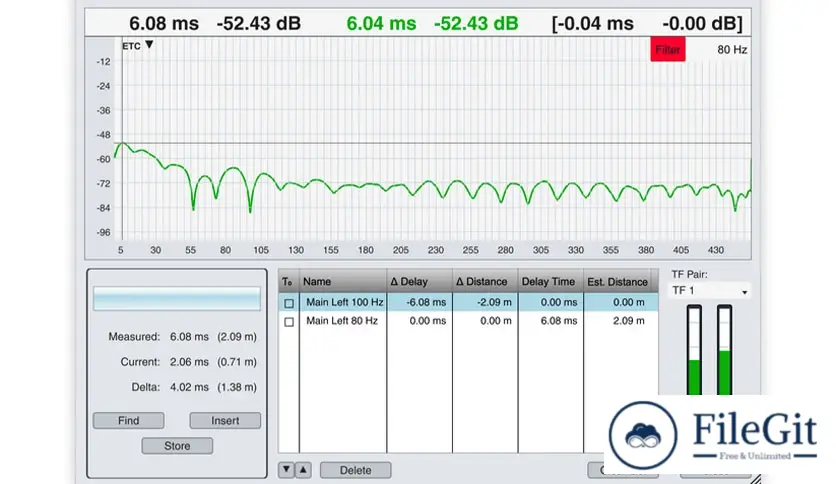Sort by the Est. Distance column header
This screenshot has height=484, width=836.
pos(617,281)
